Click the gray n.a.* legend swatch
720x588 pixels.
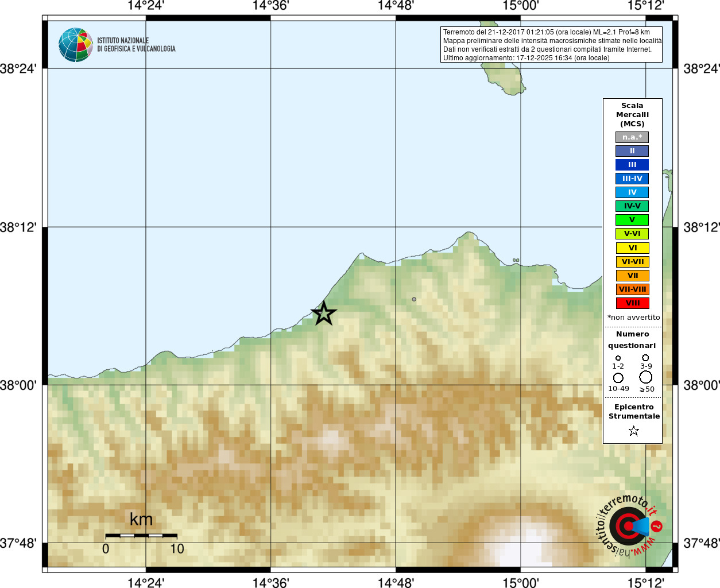(x=632, y=137)
